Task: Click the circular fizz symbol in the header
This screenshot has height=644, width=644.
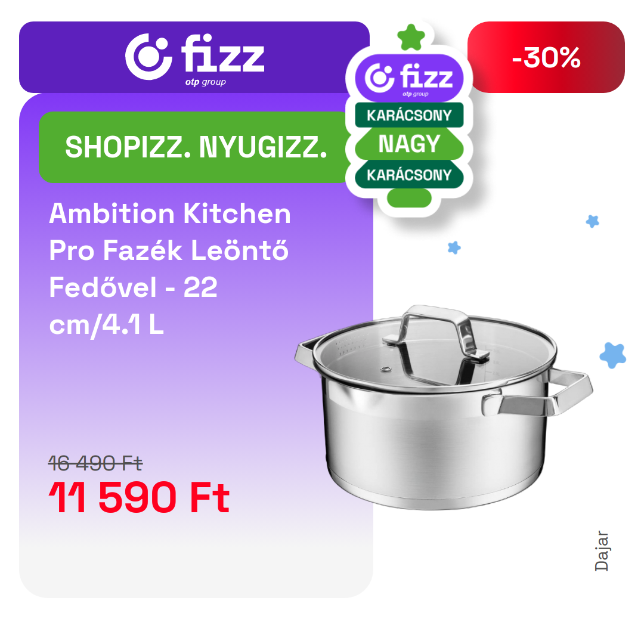Action: 148,57
